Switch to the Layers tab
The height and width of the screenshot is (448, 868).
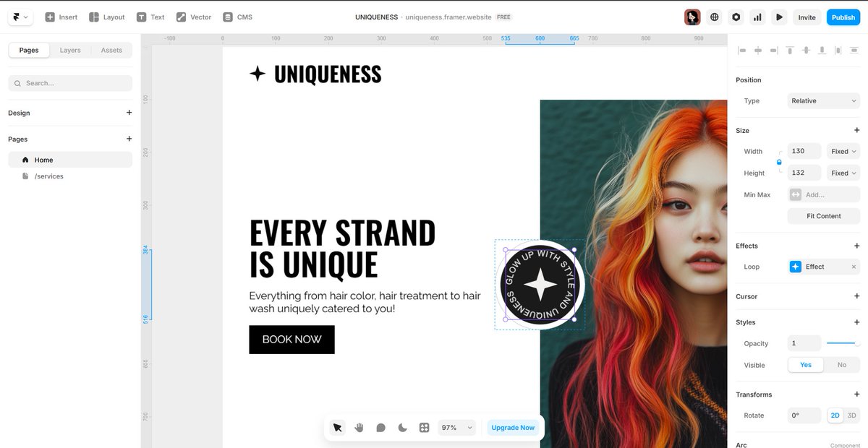click(70, 50)
